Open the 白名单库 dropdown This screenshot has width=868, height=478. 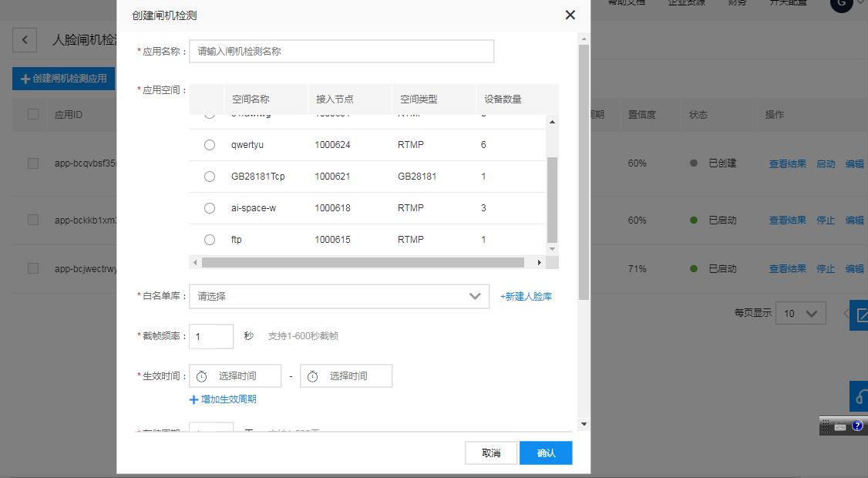click(x=339, y=296)
